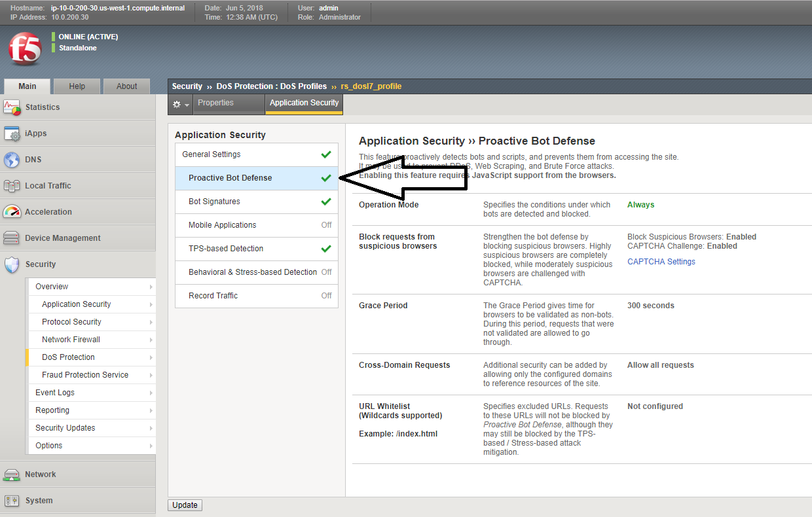Viewport: 812px width, 517px height.
Task: Open the Network menu section
Action: tap(78, 474)
